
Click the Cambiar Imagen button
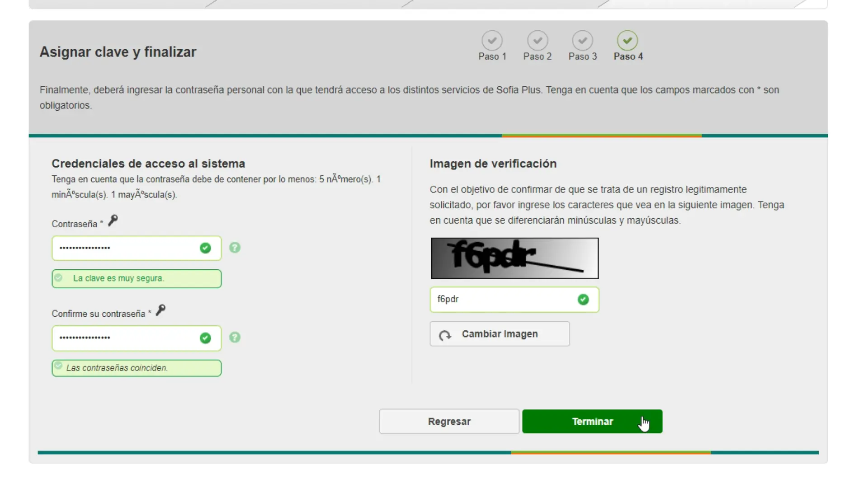[499, 334]
